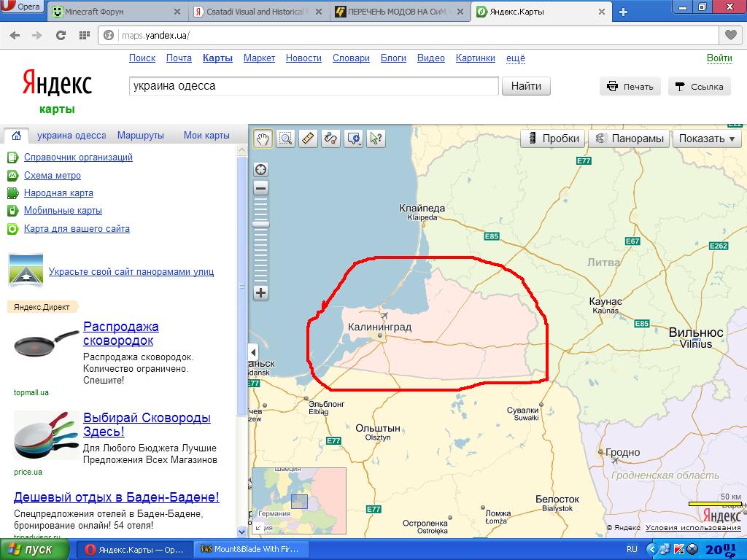Image resolution: width=747 pixels, height=560 pixels.
Task: Zoom in with the plus button
Action: (260, 292)
